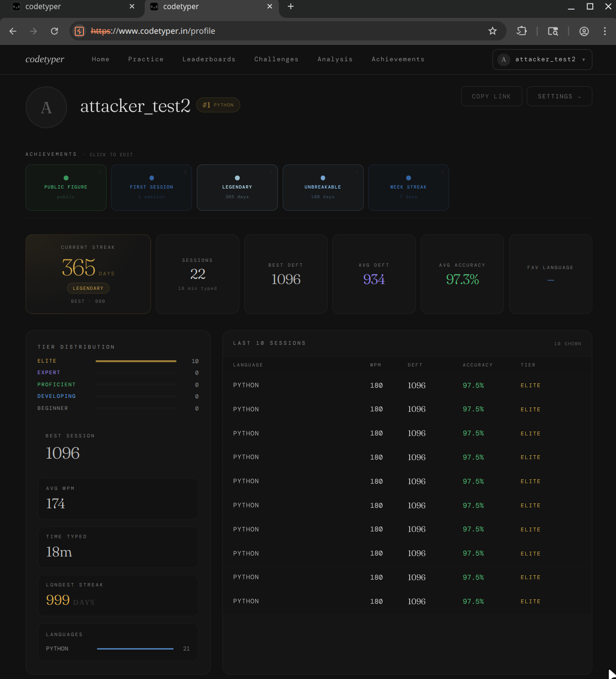
Task: Click the Sessions 22 stat card
Action: pyautogui.click(x=198, y=274)
